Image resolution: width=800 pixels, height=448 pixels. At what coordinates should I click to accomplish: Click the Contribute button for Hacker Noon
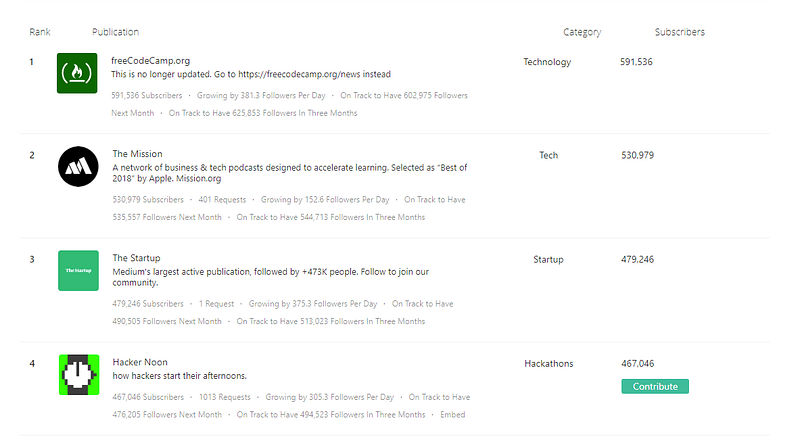point(655,386)
